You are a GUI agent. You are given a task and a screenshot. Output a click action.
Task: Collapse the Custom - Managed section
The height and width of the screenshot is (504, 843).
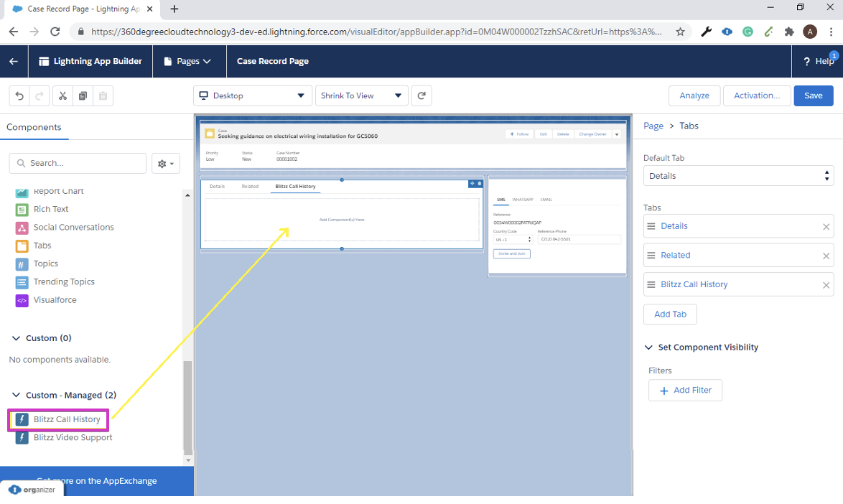point(16,396)
